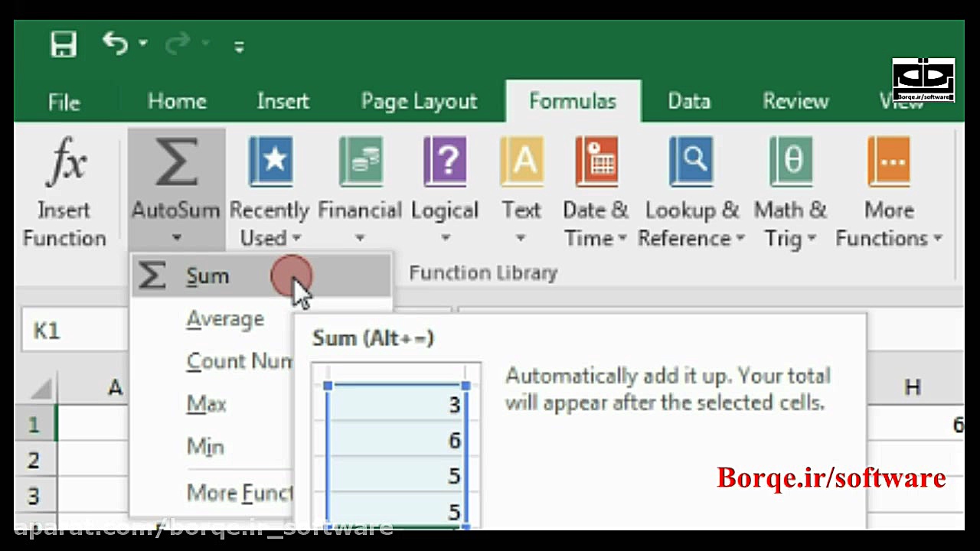Expand the Math & Trig functions
Screen dimensions: 980x551
790,191
